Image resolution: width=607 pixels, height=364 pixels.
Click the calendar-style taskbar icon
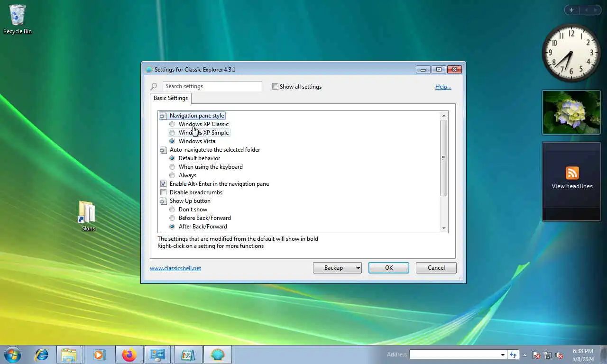(188, 355)
